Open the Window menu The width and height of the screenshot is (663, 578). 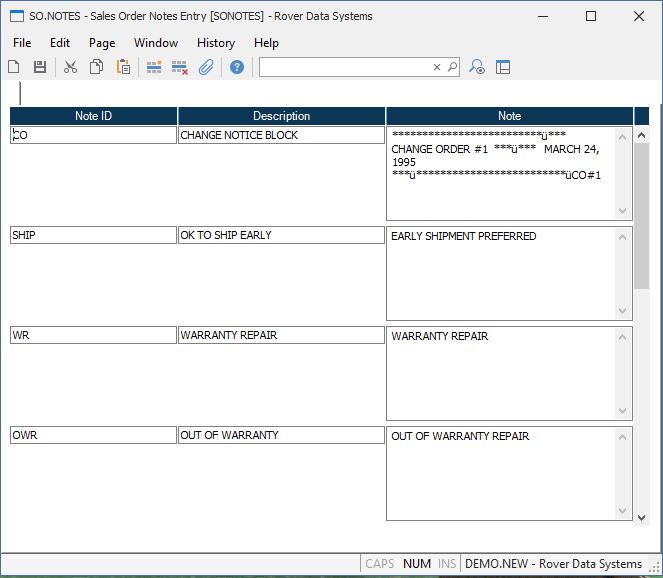click(x=156, y=43)
